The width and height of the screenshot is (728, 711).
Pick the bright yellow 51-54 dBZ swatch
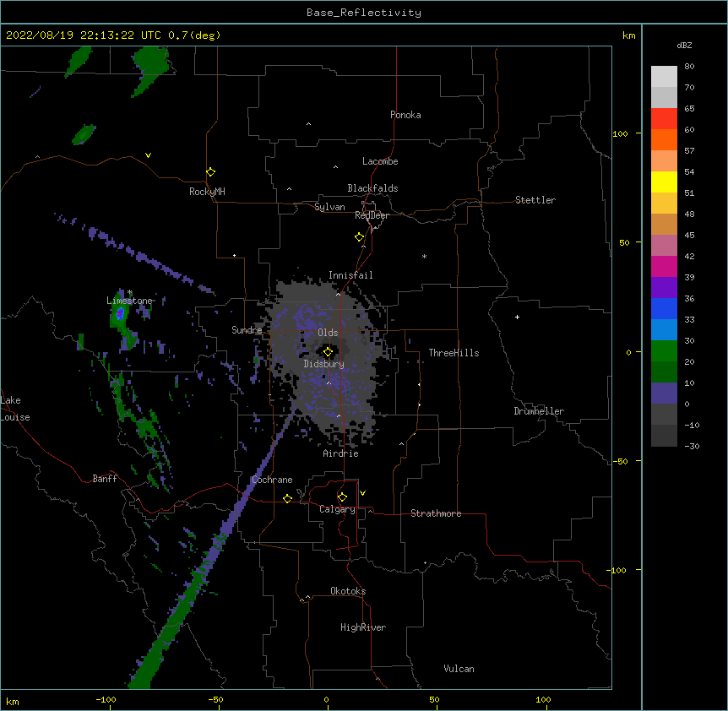click(x=664, y=182)
